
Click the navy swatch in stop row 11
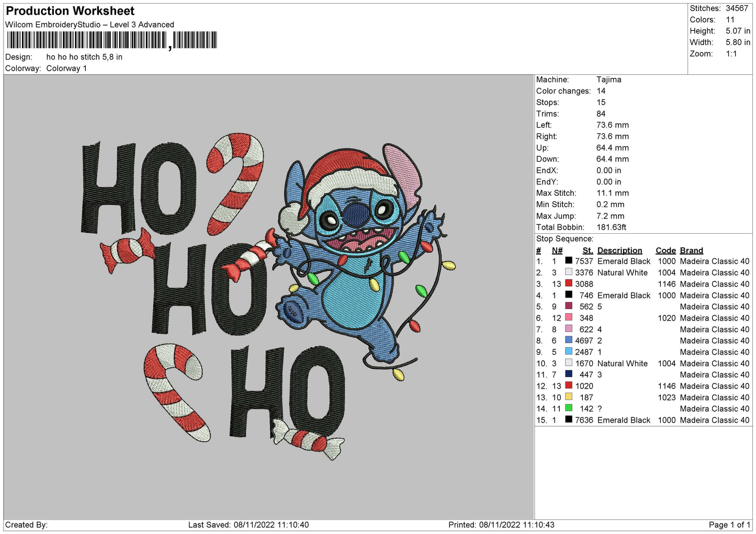point(568,374)
